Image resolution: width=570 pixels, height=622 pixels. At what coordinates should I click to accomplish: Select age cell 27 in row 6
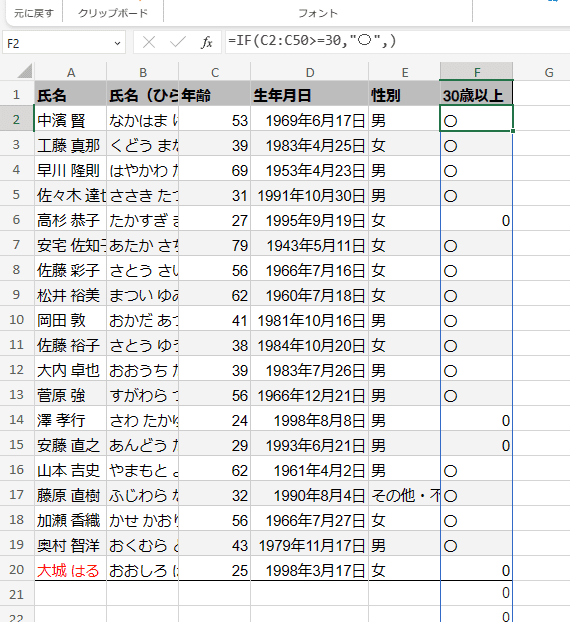click(215, 219)
